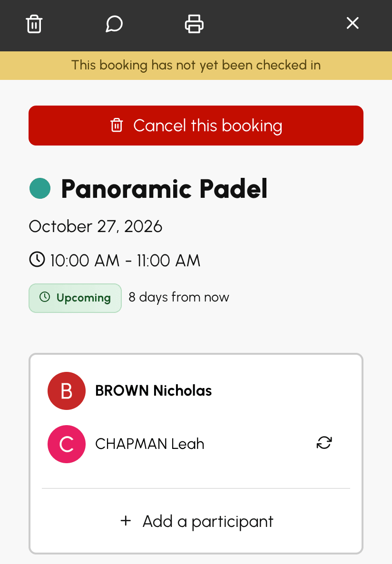Select participant CHAPMAN Leah name
This screenshot has width=392, height=564.
click(150, 444)
